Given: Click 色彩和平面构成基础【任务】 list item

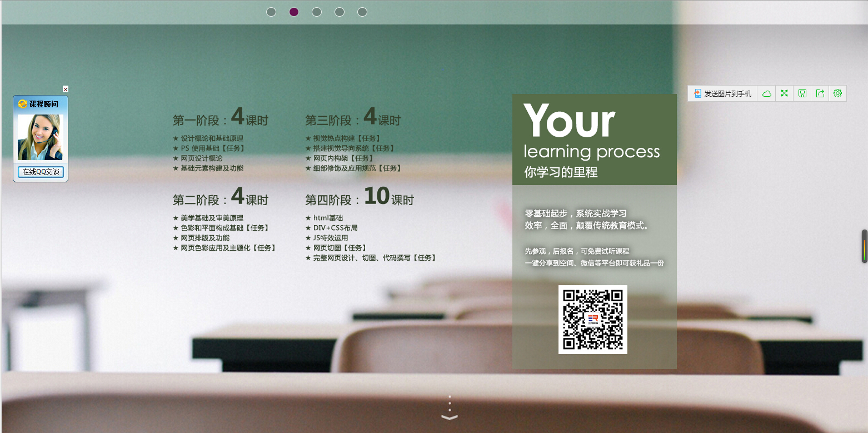Looking at the screenshot, I should (x=221, y=228).
